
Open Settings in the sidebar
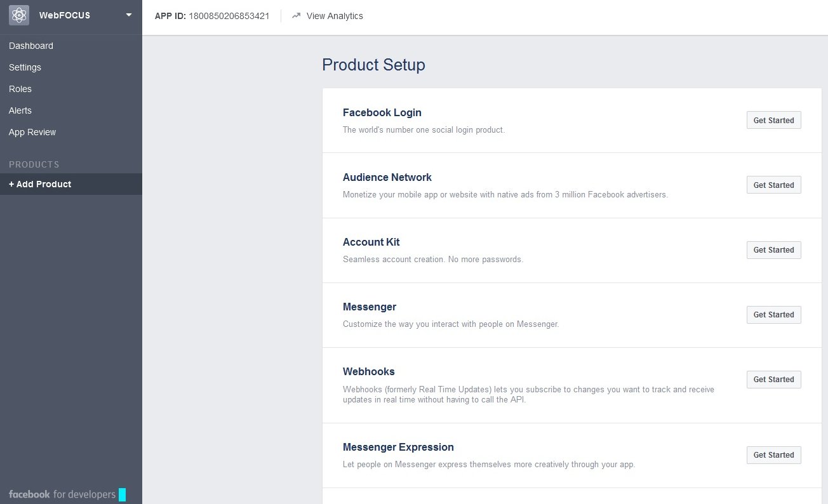tap(25, 67)
